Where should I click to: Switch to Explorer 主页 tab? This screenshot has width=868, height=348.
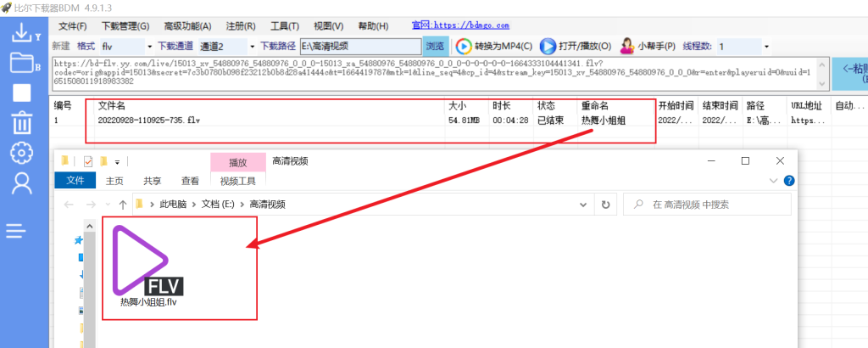tap(114, 181)
